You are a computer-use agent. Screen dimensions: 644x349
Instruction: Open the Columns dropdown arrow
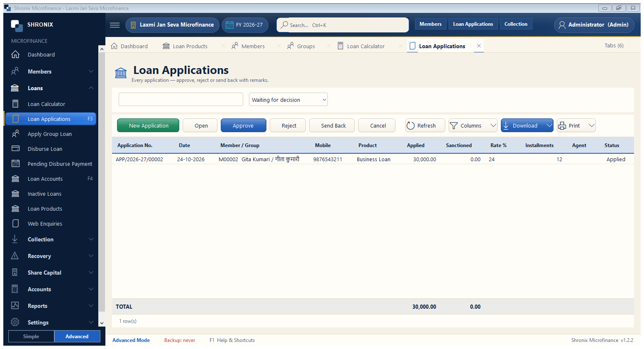click(x=493, y=125)
